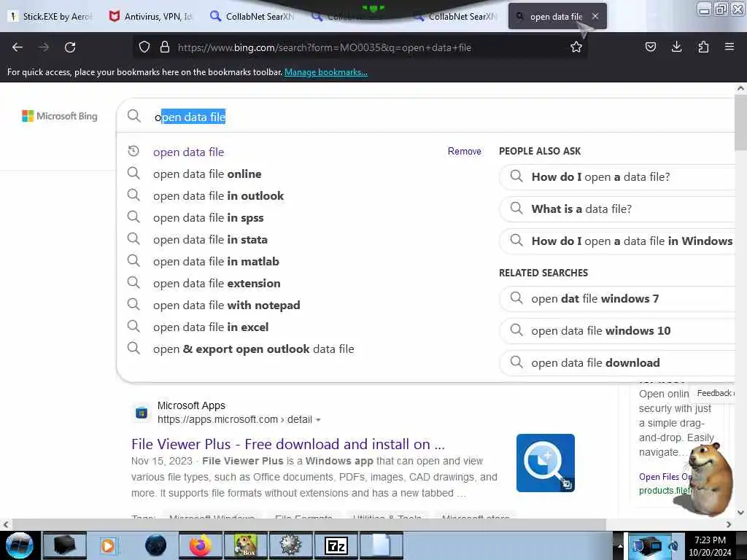Screen dimensions: 747x560
Task: Select suggestion open data file online
Action: 207,174
